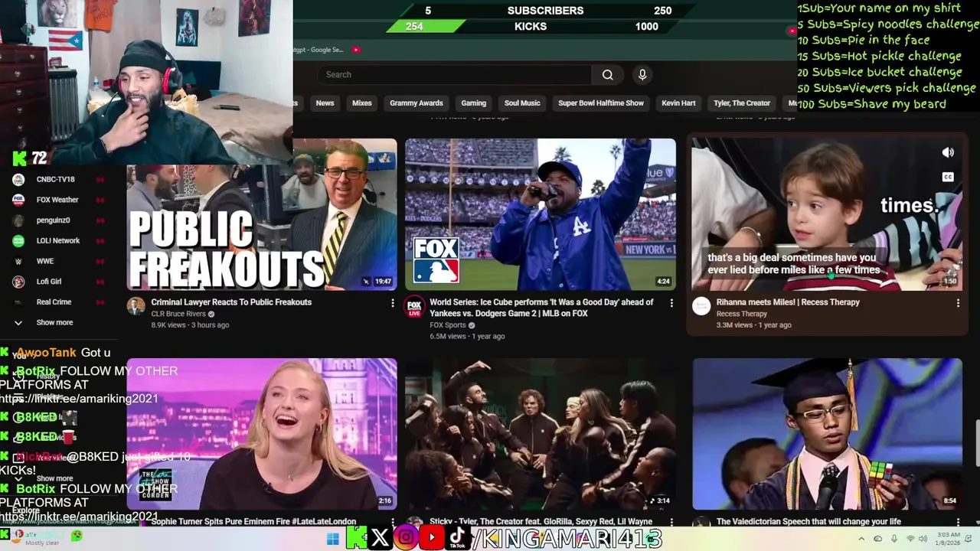Image resolution: width=980 pixels, height=551 pixels.
Task: Select the News filter chip
Action: [x=325, y=103]
